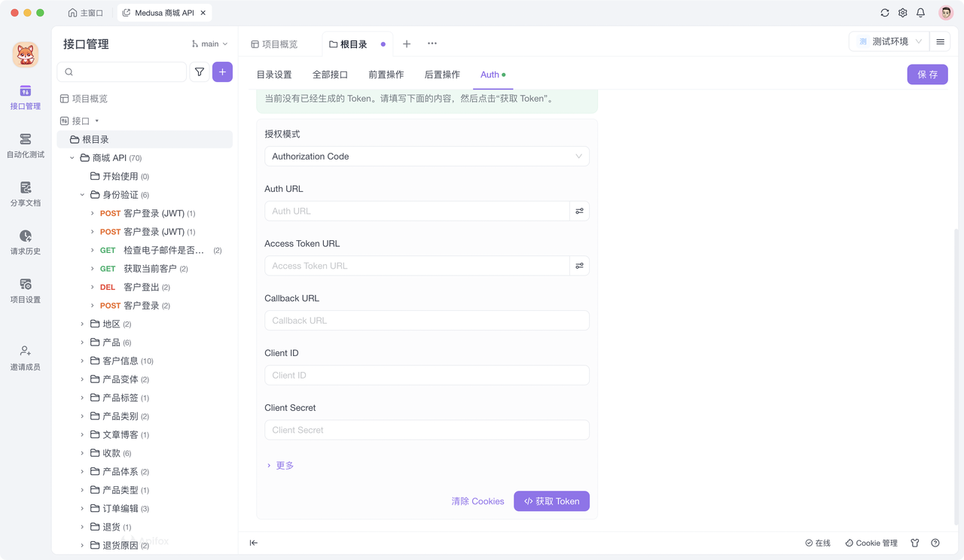The image size is (964, 560).
Task: Click Auth URL variable settings icon
Action: click(579, 212)
